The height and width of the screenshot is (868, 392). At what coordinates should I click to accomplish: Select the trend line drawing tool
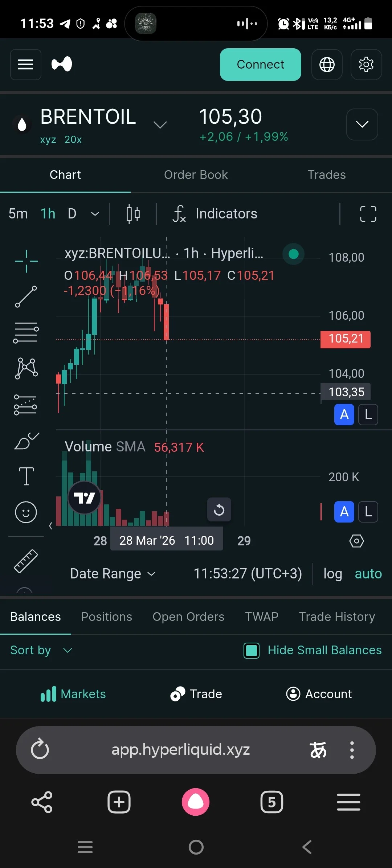[26, 296]
